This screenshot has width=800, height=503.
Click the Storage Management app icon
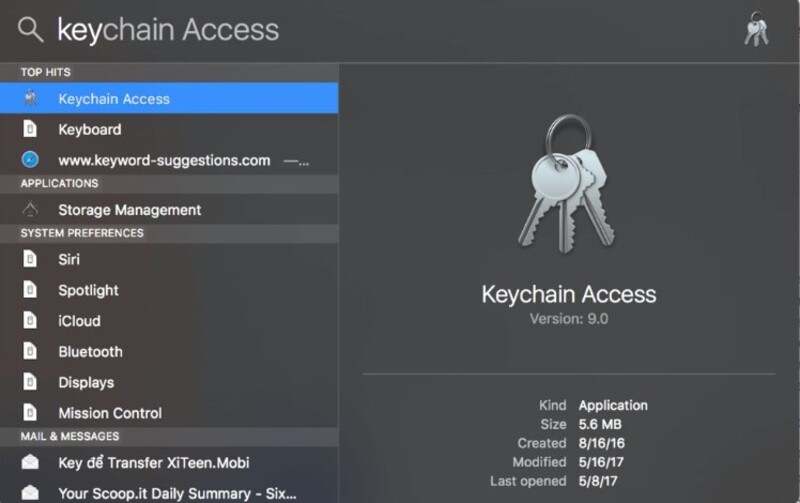tap(30, 209)
